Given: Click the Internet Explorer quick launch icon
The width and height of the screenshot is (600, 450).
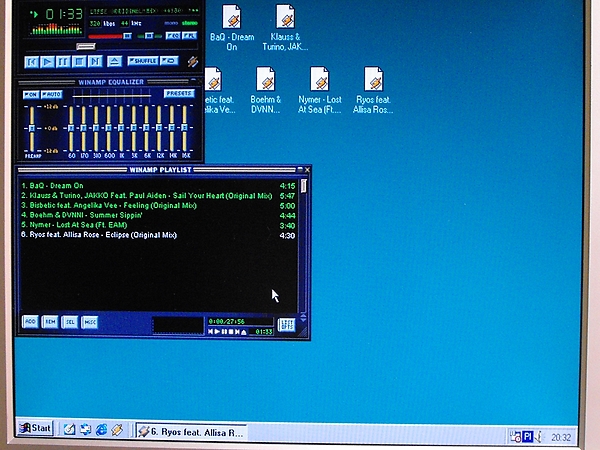Looking at the screenshot, I should [101, 430].
